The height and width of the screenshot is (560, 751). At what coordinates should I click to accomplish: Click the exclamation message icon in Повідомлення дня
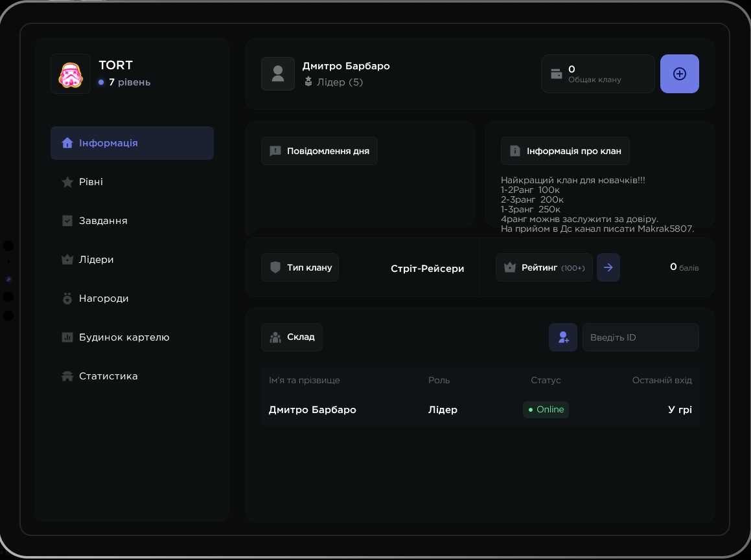tap(275, 151)
